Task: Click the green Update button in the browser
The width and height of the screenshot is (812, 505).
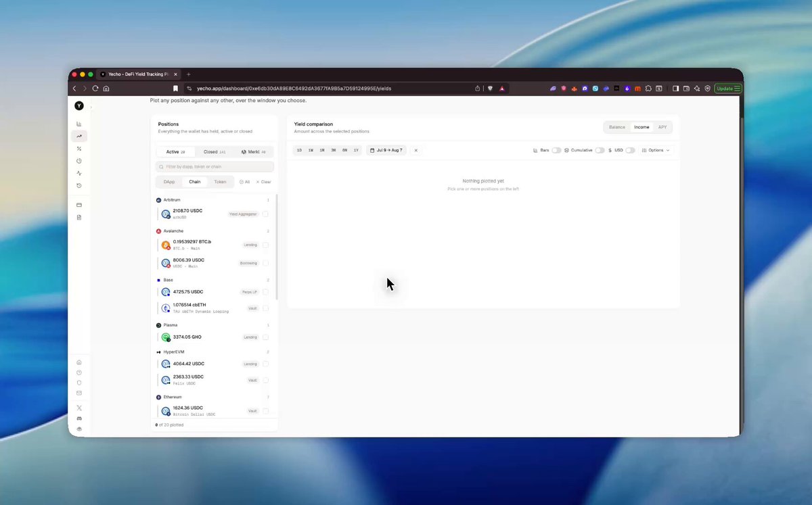Action: click(728, 89)
